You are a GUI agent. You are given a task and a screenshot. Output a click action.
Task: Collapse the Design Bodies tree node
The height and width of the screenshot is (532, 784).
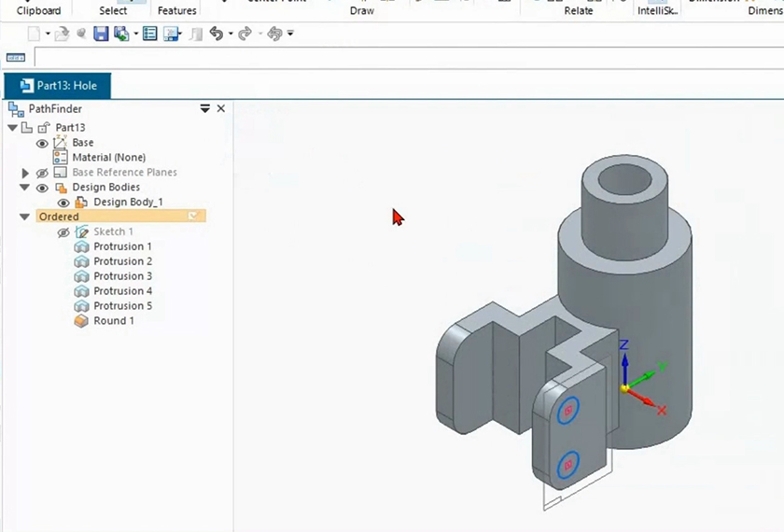point(25,188)
